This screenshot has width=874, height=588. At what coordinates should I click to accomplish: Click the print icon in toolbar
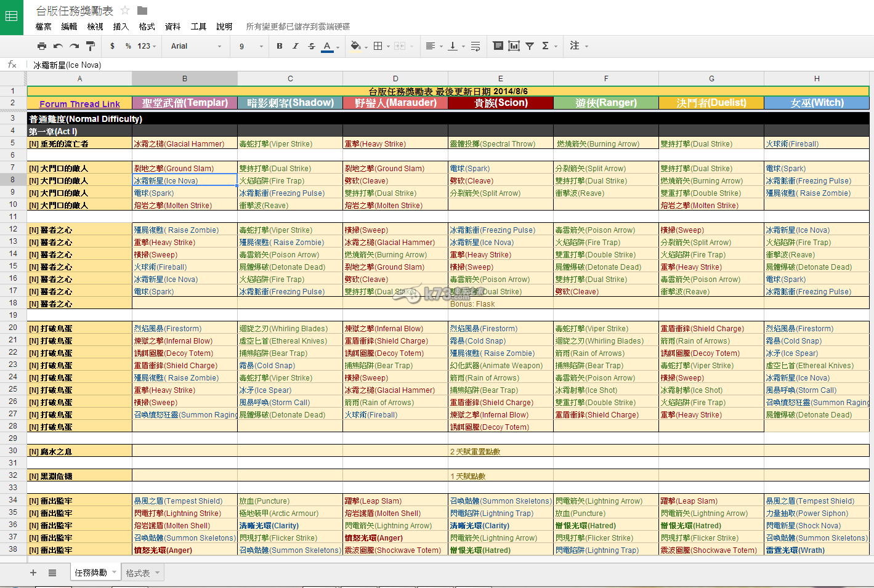[41, 46]
